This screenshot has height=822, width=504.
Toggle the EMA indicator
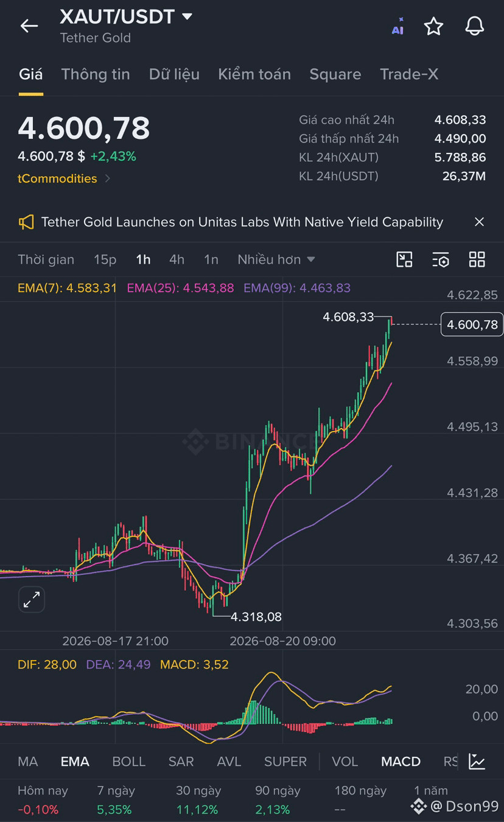75,762
